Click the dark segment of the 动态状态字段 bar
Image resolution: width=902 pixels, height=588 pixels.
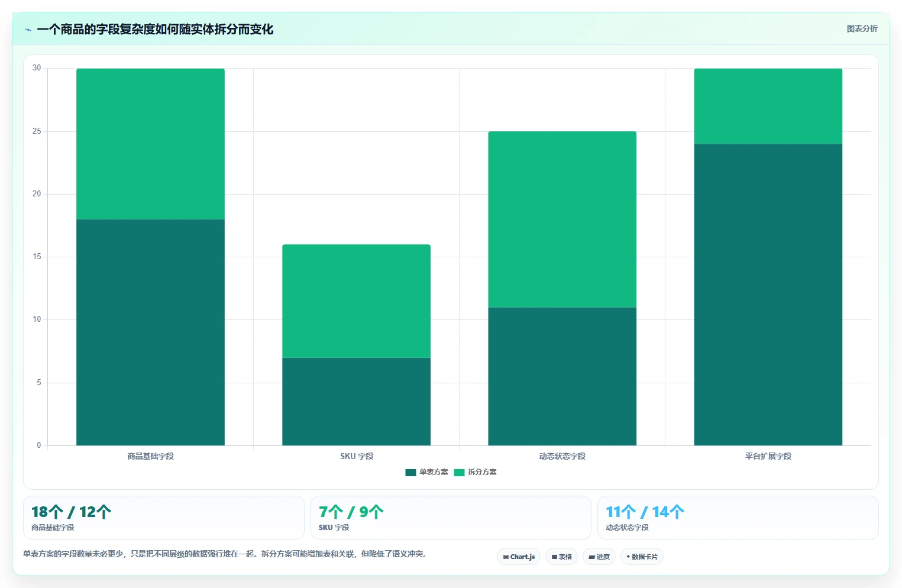pos(562,376)
